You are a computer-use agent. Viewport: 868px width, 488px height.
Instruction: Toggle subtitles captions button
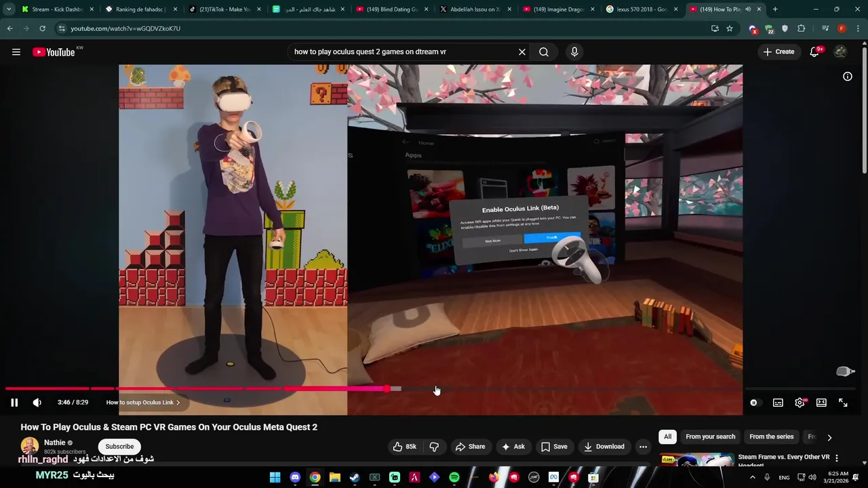[x=778, y=403]
